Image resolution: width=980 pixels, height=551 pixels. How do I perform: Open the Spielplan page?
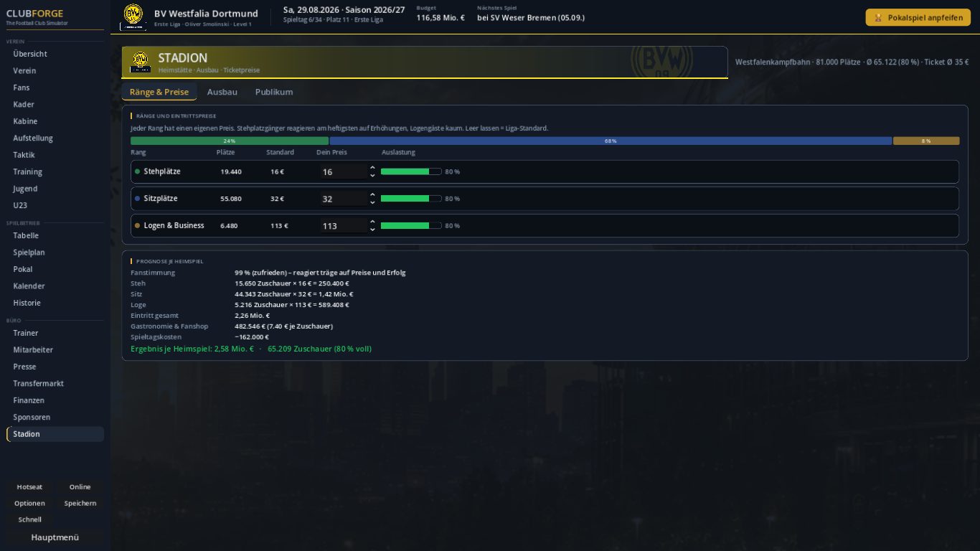click(55, 253)
